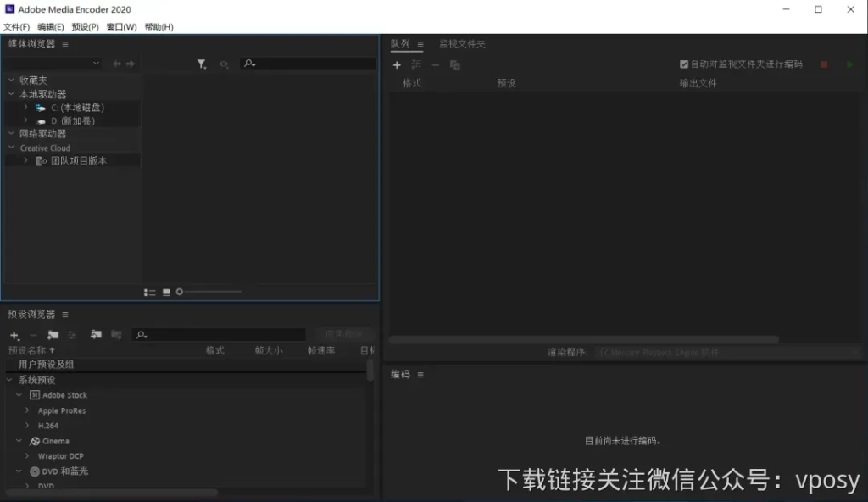Click the 帧速率 column header
Screen dimensions: 868x502
321,351
